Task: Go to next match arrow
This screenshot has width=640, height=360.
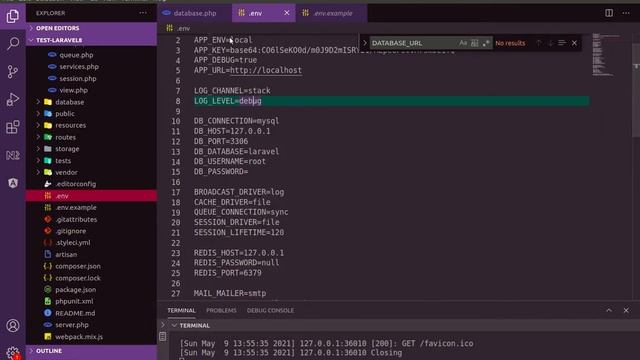Action: pos(550,43)
